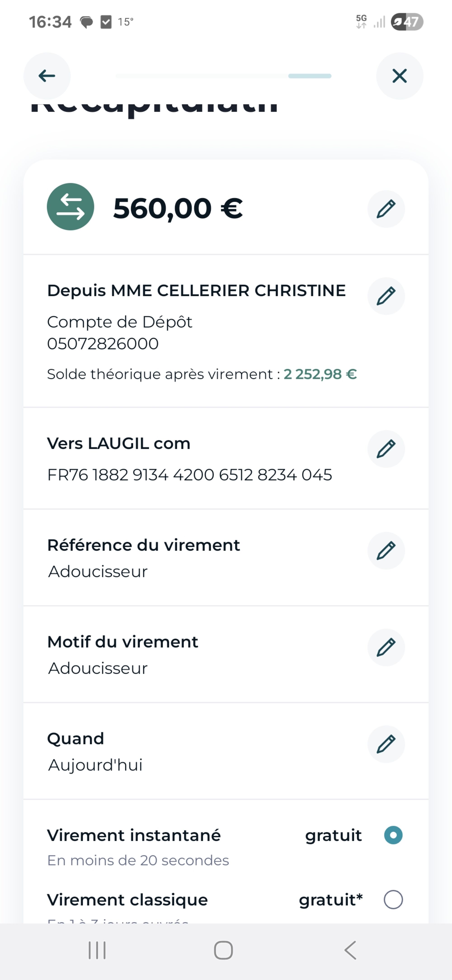Tap the Virement instantané label
Screen dimensions: 452x980
[134, 835]
